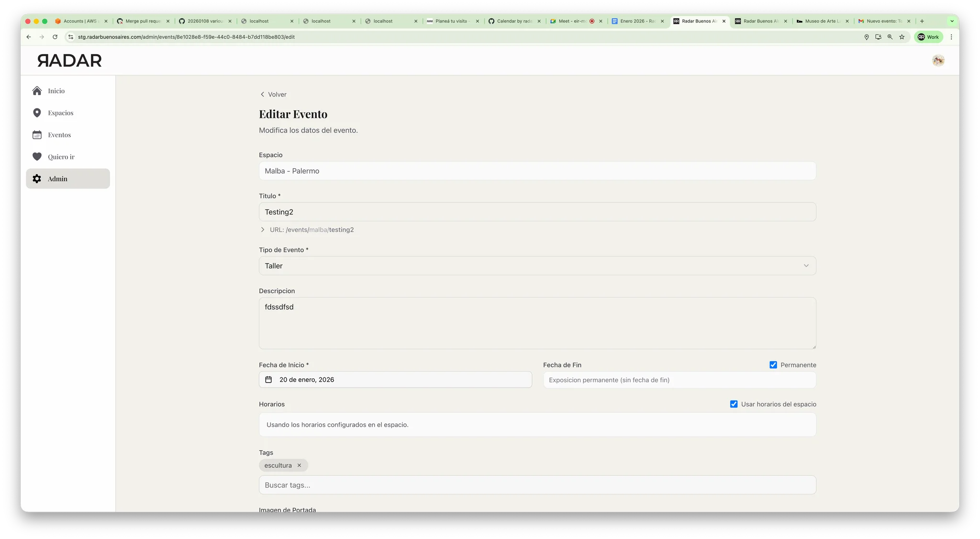Open Espacios via its location pin icon
This screenshot has width=980, height=539.
[37, 113]
